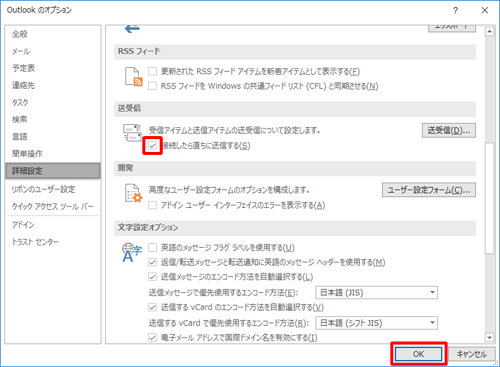Image resolution: width=500 pixels, height=367 pixels.
Task: Toggle 返信/転送メッセージ 英語のメッセージ ヘッダー checkbox
Action: 152,262
